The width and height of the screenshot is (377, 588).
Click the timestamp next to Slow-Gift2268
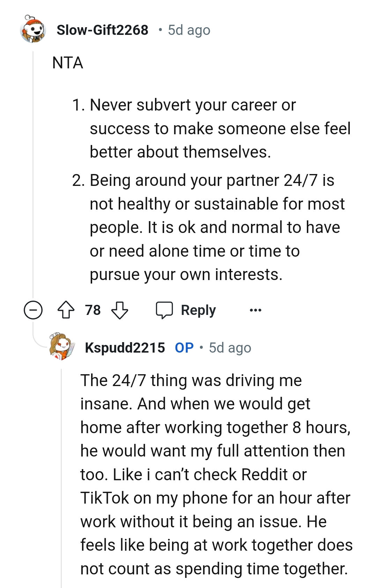click(189, 30)
